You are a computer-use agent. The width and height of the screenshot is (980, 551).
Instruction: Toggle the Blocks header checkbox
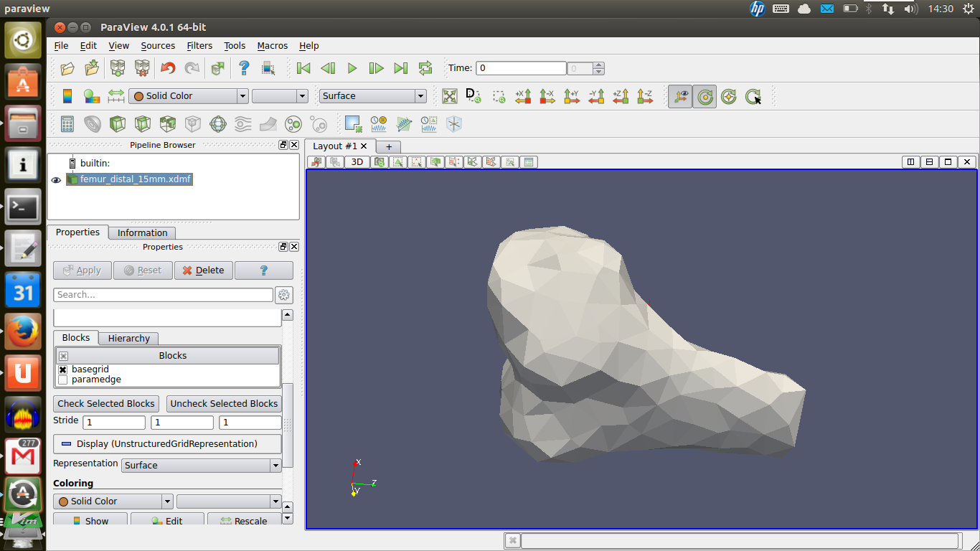coord(63,356)
